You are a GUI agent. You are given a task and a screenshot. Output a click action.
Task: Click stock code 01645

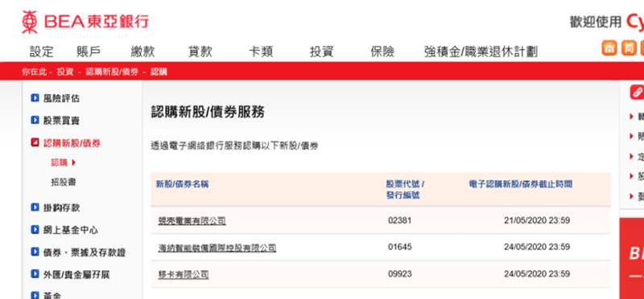coord(399,247)
